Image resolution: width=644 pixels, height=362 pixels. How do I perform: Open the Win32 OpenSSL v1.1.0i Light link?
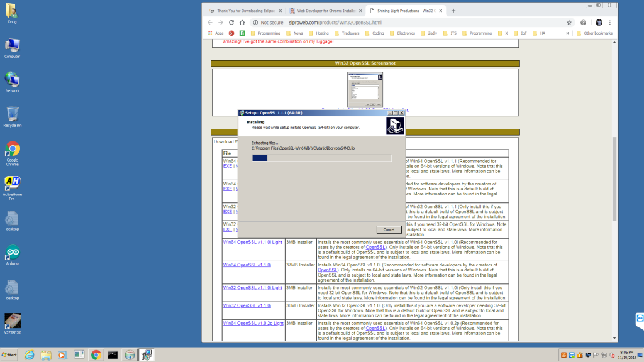pos(253,288)
